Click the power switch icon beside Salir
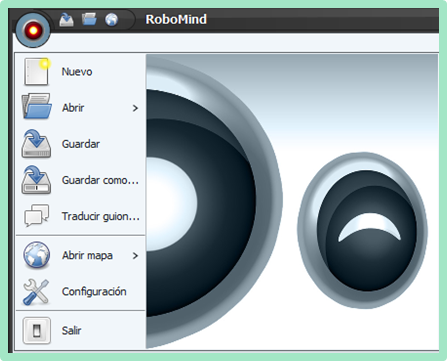 37,331
